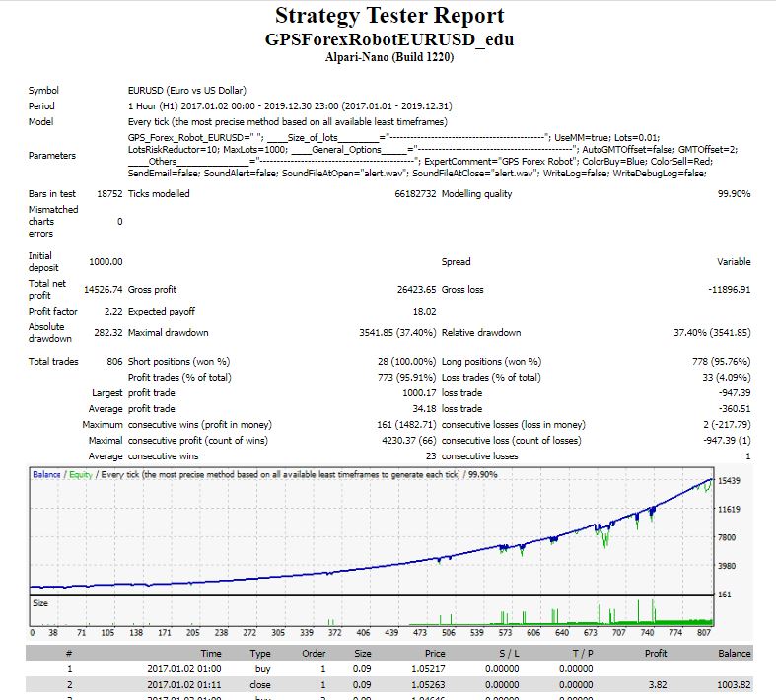Click the Time column header
Screen dimensions: 776x700
click(211, 654)
